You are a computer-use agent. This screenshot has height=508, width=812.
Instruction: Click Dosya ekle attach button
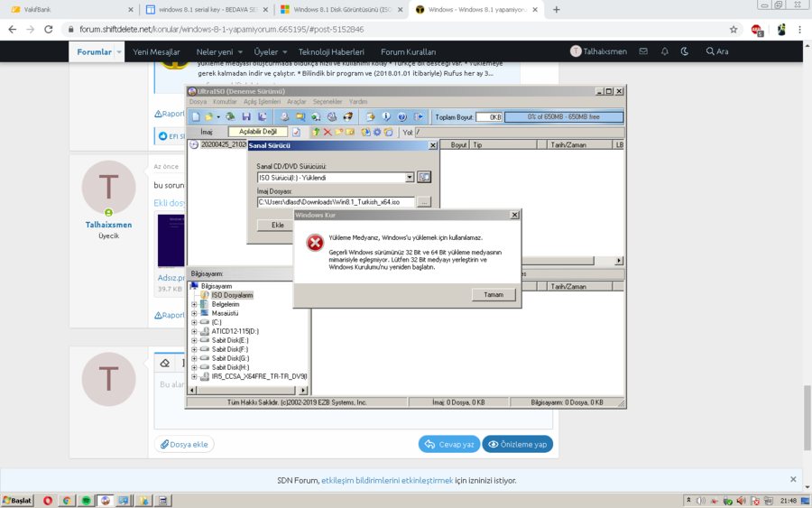pyautogui.click(x=184, y=444)
